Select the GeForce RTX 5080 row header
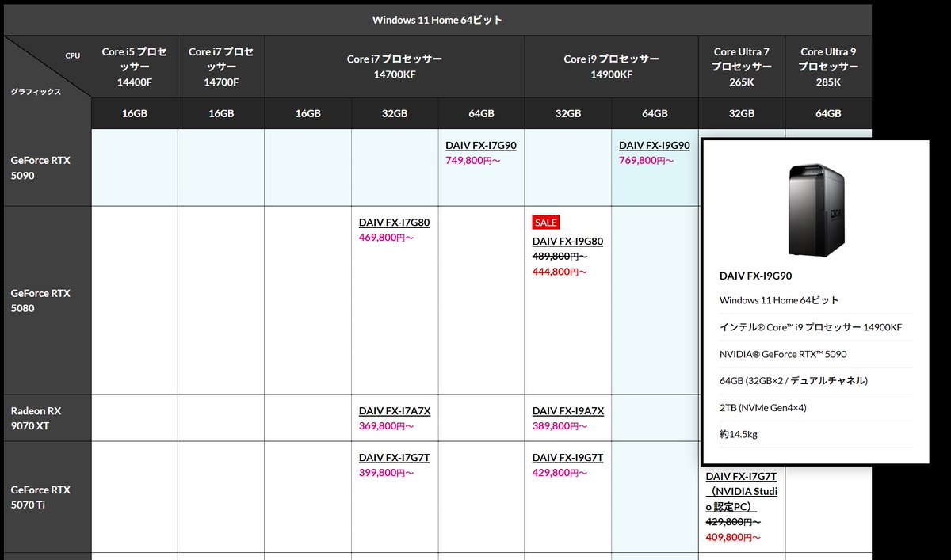Image resolution: width=951 pixels, height=560 pixels. coord(48,300)
